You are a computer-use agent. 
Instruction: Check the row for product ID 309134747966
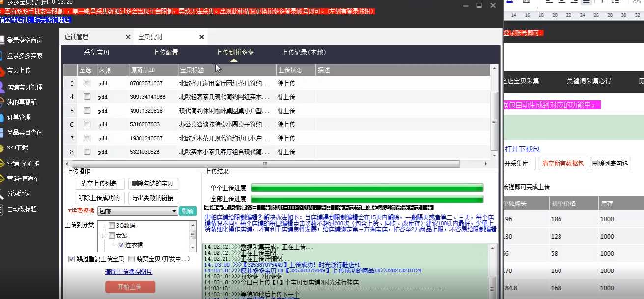(x=87, y=97)
